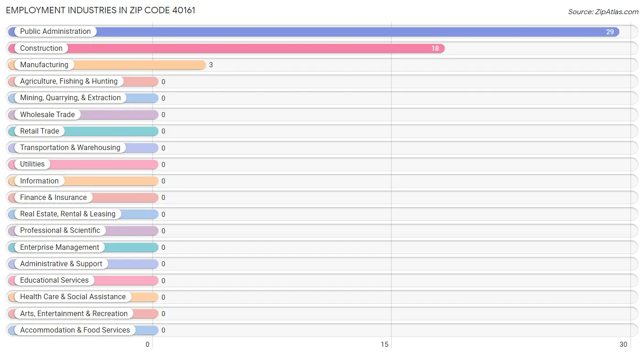Click Arts, Entertainment & Recreation label

pos(74,314)
